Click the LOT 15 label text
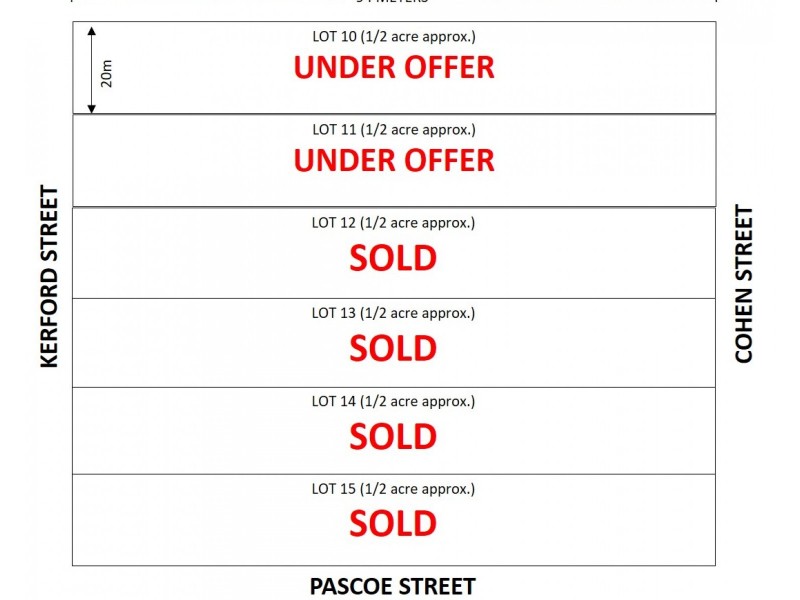Screen dimensions: 800x600 pos(393,489)
